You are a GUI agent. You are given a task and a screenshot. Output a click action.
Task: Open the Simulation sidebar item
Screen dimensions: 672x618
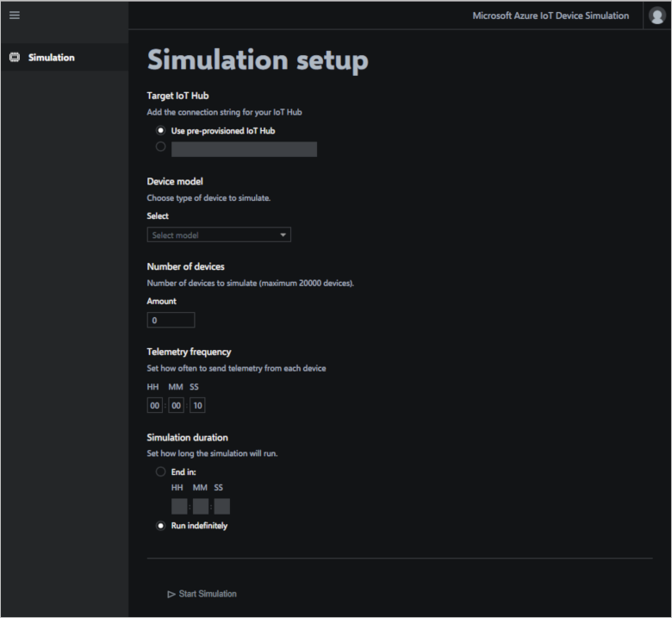[x=65, y=58]
